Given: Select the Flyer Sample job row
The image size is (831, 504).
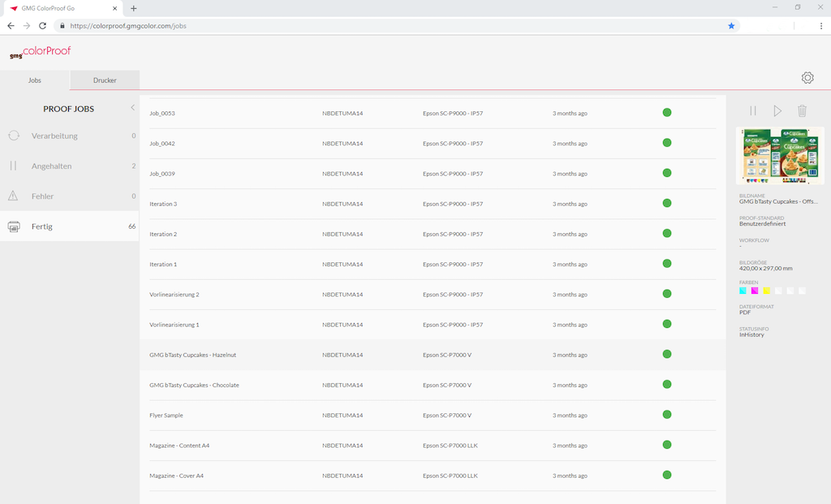Looking at the screenshot, I should pos(166,415).
